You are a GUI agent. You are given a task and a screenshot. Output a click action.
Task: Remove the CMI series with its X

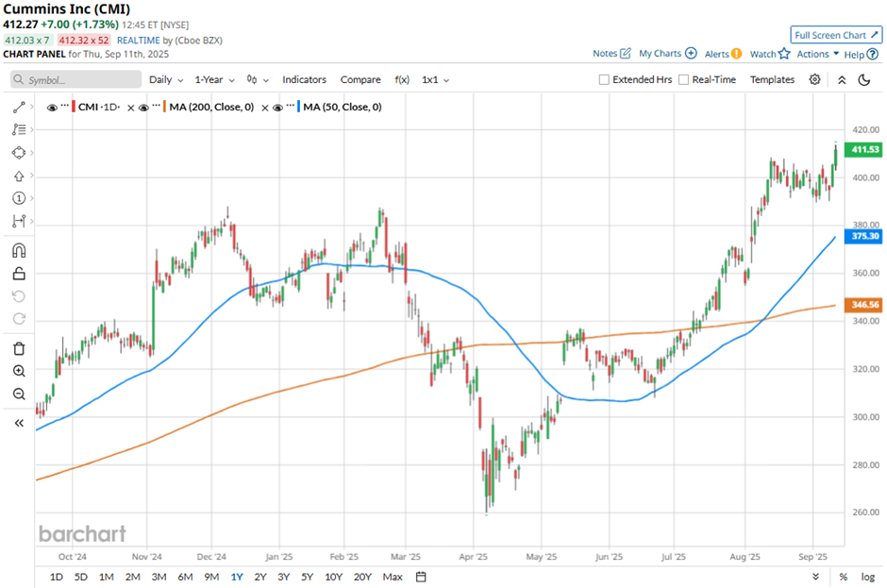click(130, 108)
